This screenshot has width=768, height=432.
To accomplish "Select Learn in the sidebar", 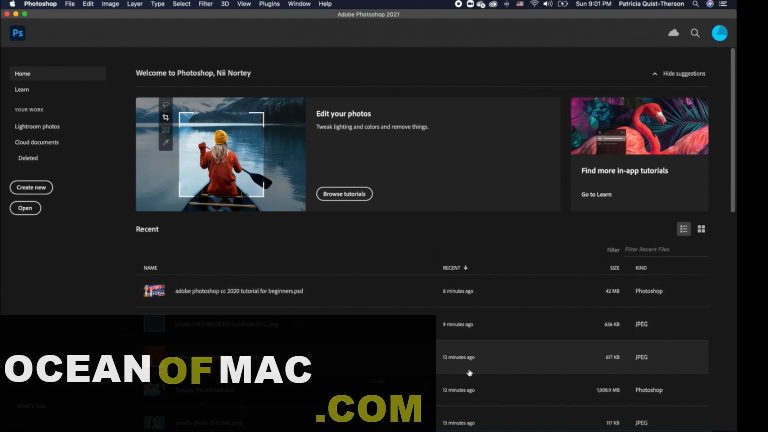I will pos(22,90).
